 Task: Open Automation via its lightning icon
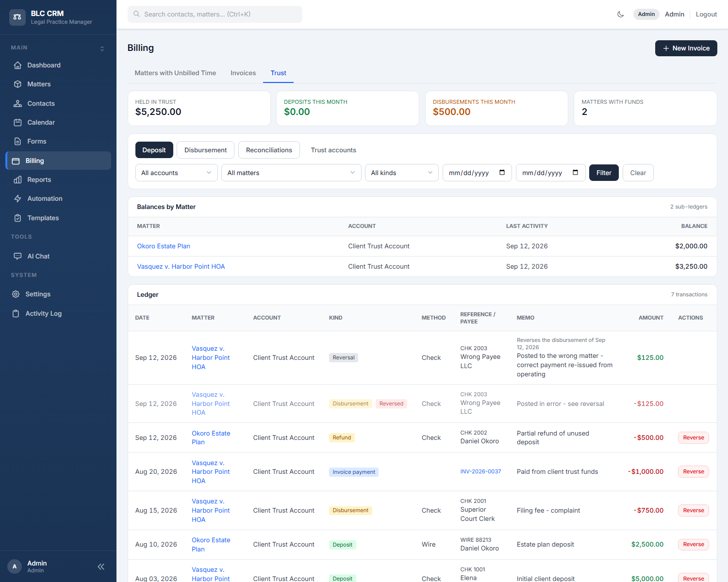point(17,198)
